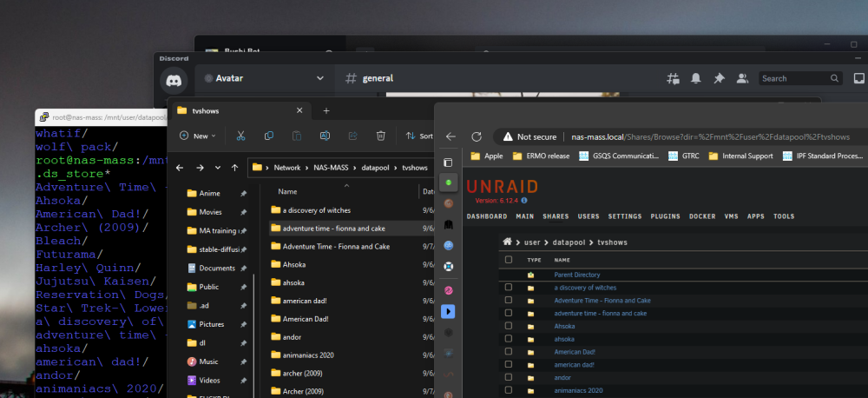Image resolution: width=868 pixels, height=398 pixels.
Task: Open Discord notification bell settings
Action: click(696, 79)
